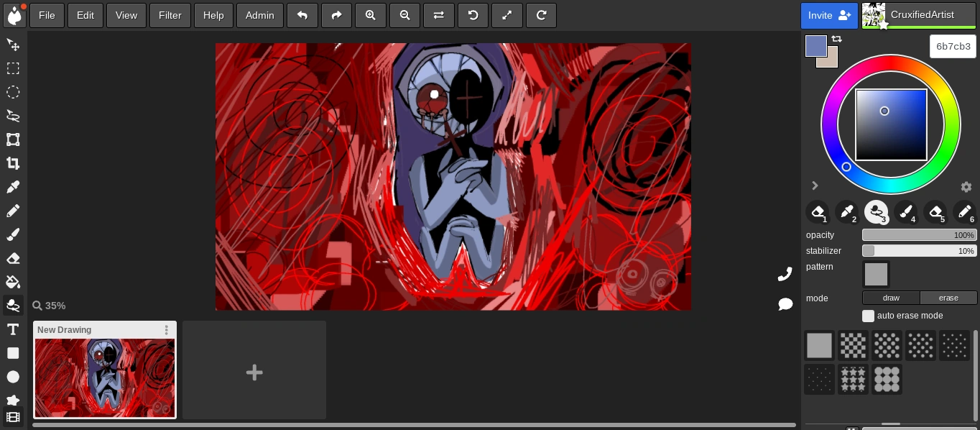Open color picker settings gear
This screenshot has height=430, width=980.
(966, 187)
